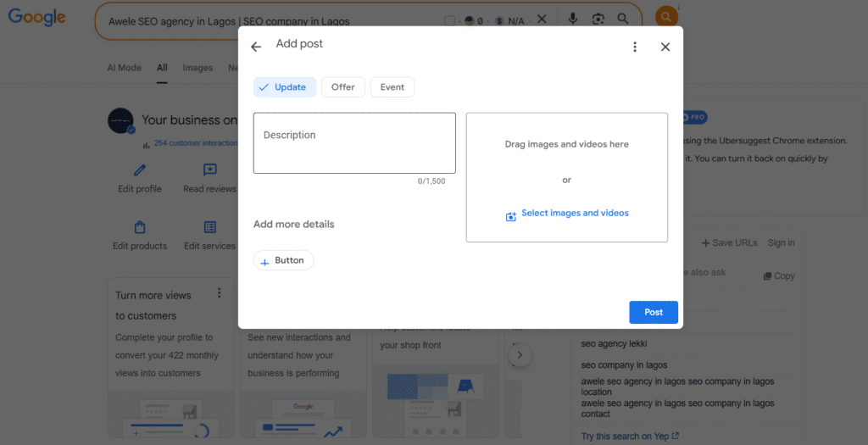This screenshot has height=445, width=868.
Task: Switch to the AI Mode tab
Action: 124,68
